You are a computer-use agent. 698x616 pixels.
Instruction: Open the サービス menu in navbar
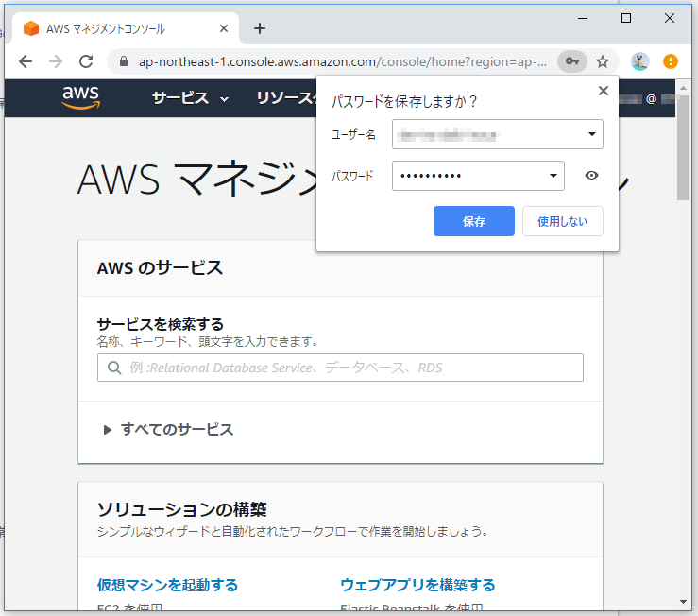[x=190, y=98]
